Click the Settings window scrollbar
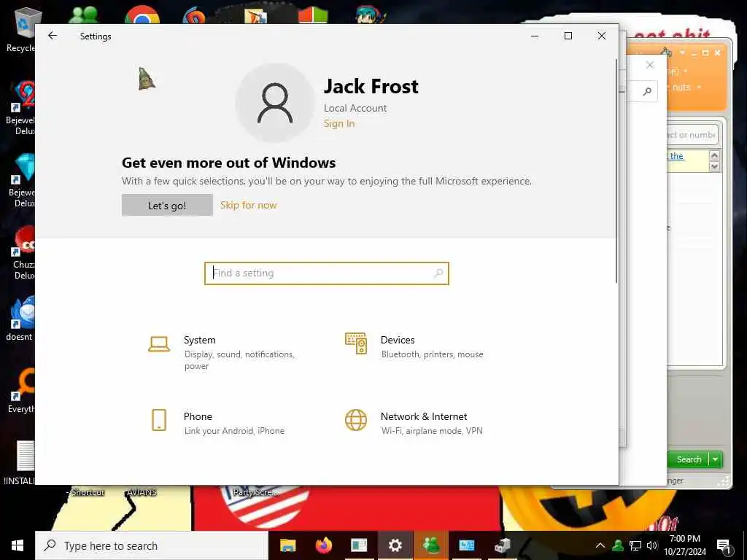Viewport: 747px width, 560px height. tap(616, 171)
